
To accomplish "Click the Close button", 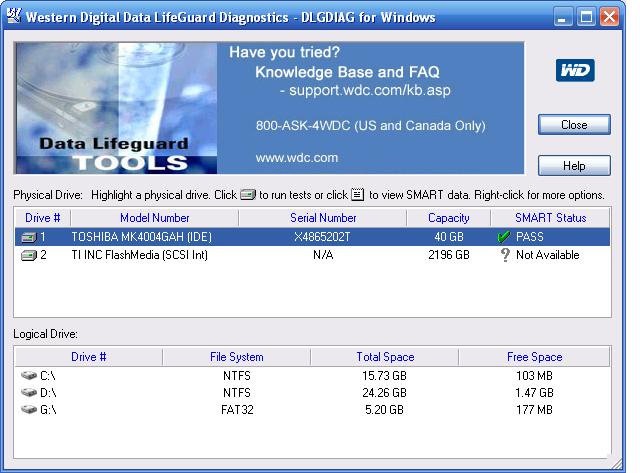I will coord(574,124).
